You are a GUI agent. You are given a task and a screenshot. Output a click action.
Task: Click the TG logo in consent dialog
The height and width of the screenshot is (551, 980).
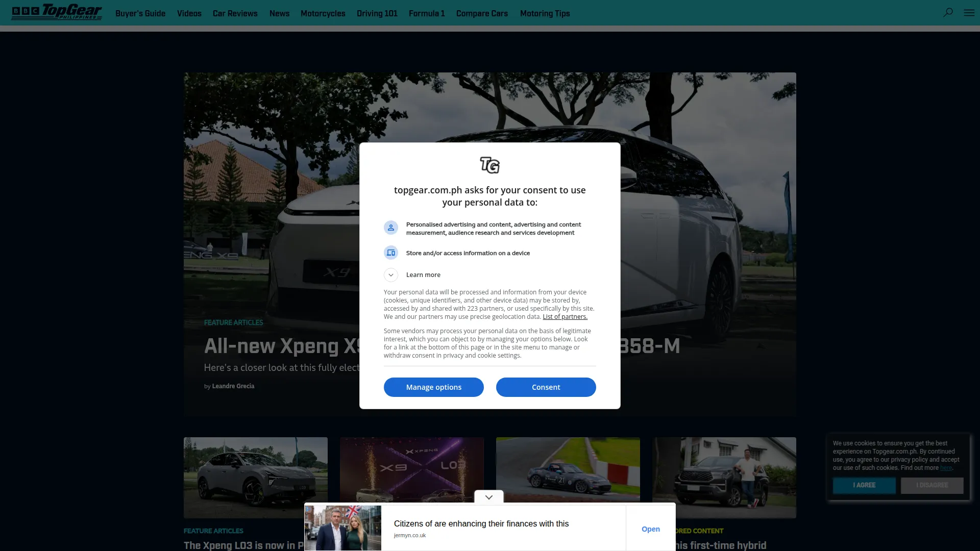(490, 165)
